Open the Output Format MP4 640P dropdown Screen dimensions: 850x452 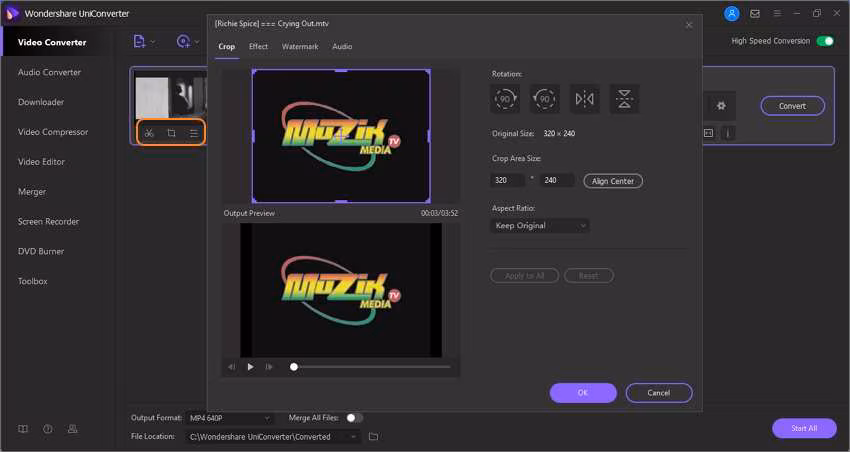tap(229, 418)
